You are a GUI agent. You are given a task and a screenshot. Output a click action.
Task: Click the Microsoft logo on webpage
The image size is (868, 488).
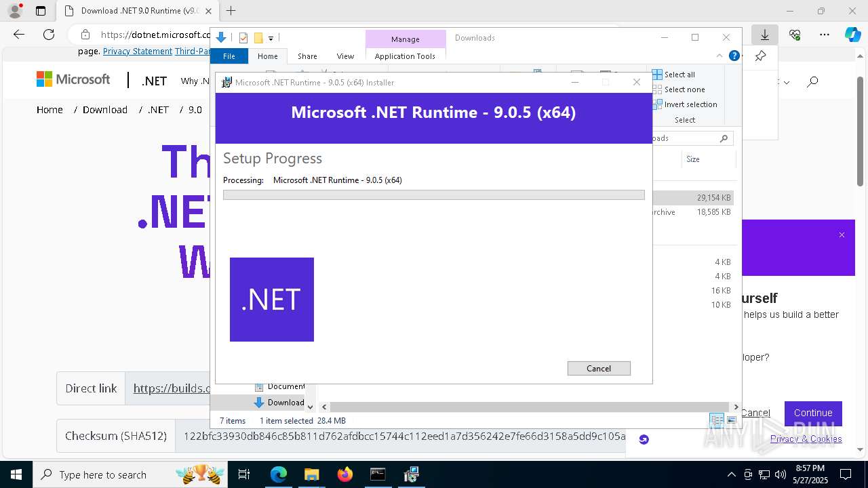point(73,79)
